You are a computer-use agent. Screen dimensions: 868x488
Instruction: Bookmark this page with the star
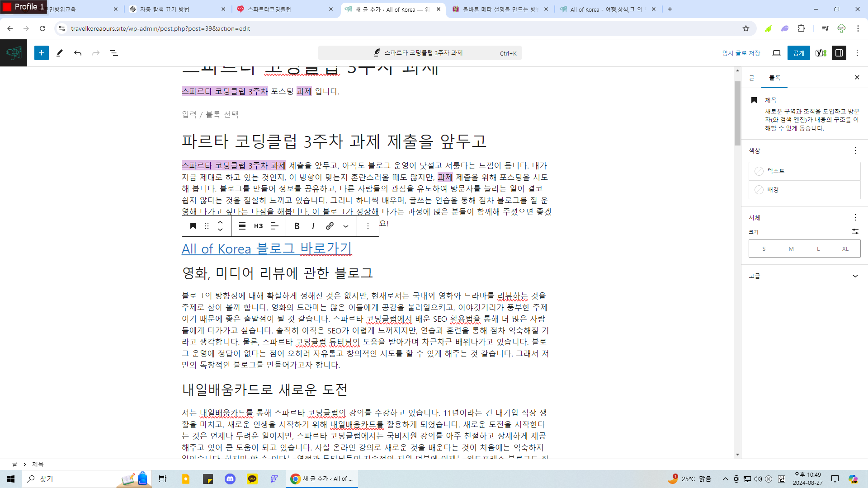(x=746, y=28)
